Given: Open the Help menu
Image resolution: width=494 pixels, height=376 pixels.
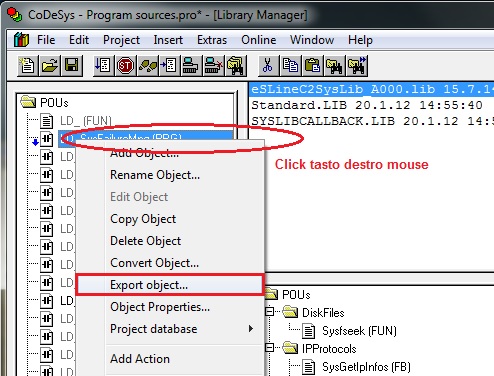Looking at the screenshot, I should tap(360, 40).
